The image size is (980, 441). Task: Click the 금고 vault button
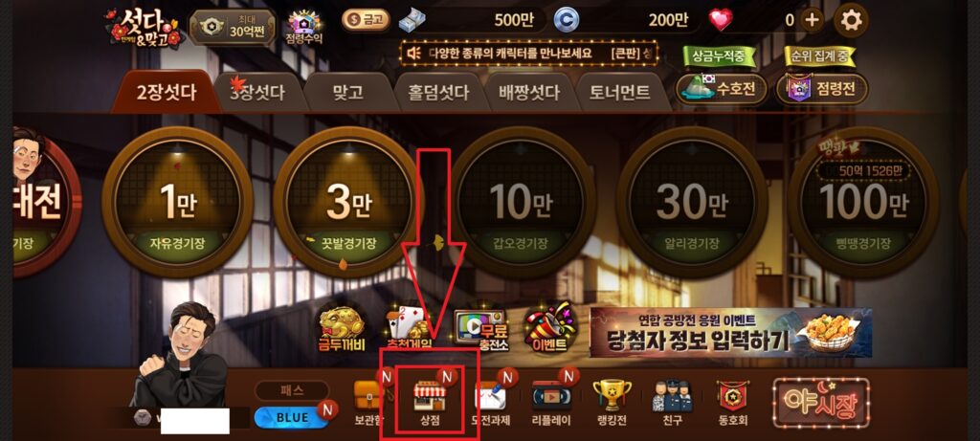click(x=366, y=20)
